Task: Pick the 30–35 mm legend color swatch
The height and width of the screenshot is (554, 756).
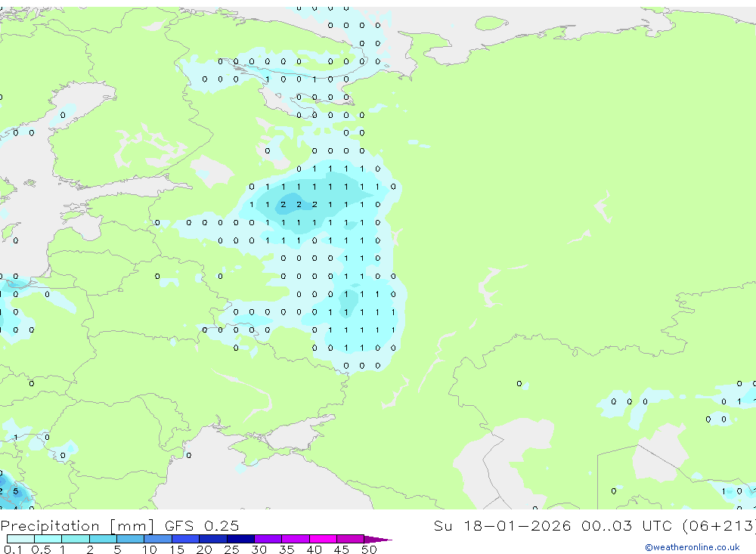Action: 268,539
